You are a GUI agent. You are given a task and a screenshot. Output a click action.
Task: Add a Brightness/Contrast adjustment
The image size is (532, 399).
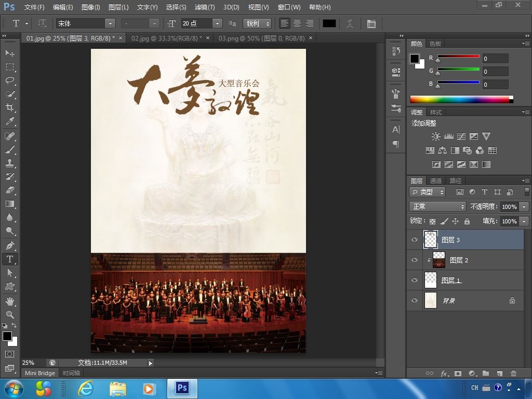[436, 137]
